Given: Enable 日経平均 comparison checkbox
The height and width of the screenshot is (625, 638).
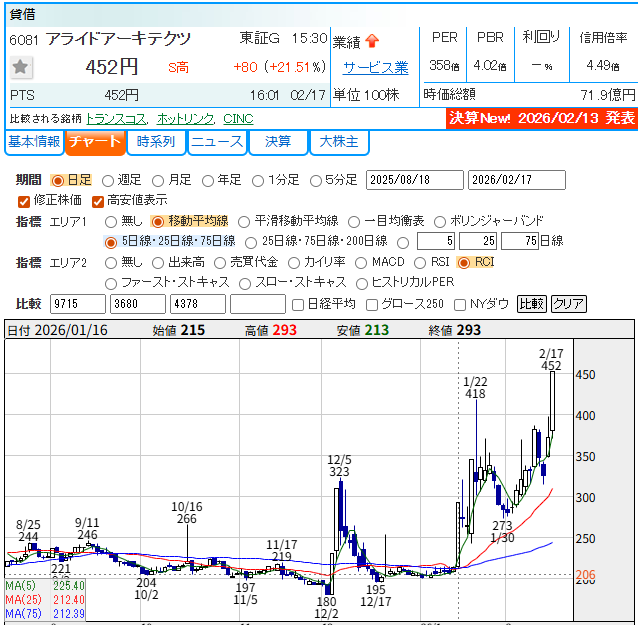Looking at the screenshot, I should 298,305.
